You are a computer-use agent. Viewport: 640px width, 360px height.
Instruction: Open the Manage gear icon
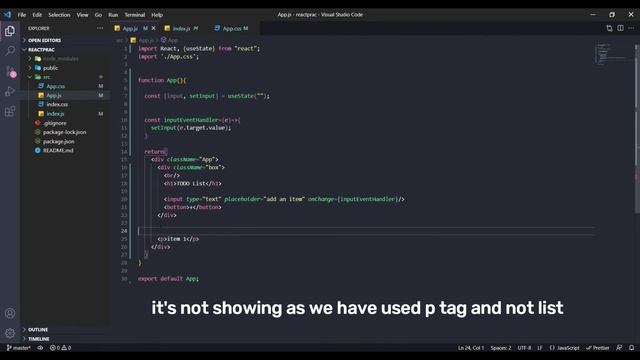coord(10,333)
